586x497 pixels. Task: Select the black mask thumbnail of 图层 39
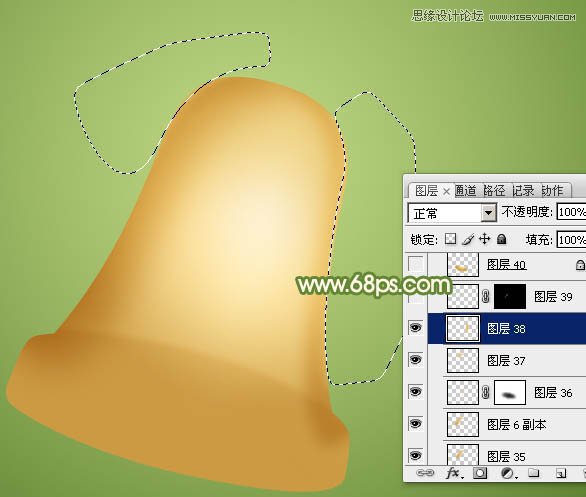(510, 296)
